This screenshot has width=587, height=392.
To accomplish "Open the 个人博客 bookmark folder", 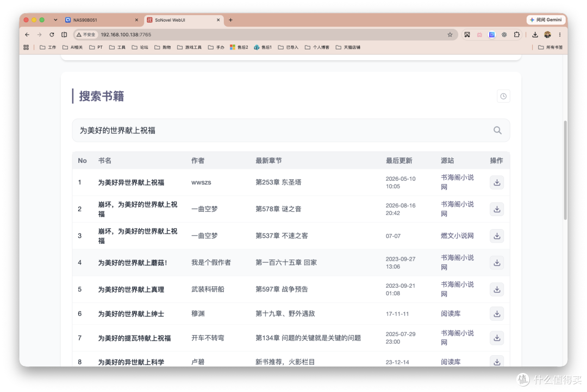I will [x=317, y=47].
